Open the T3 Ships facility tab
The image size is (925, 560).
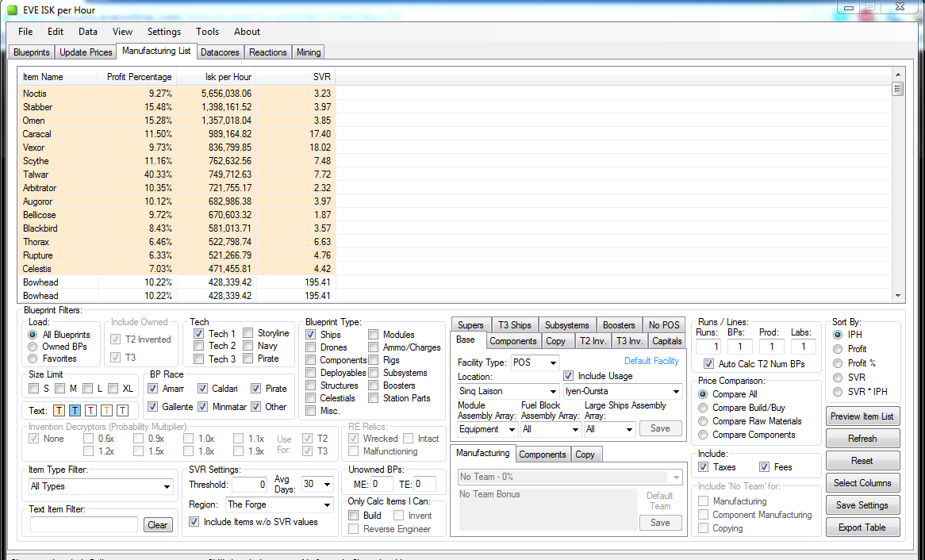514,325
